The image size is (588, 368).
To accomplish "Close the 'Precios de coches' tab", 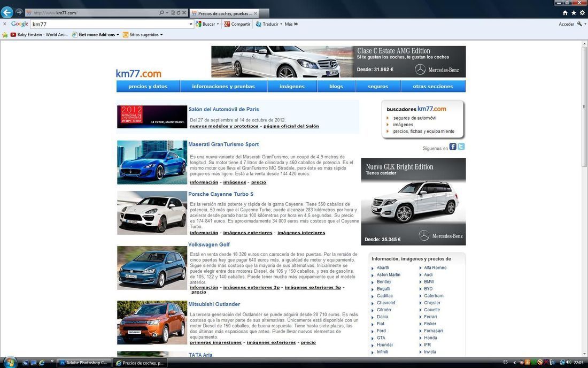I will (256, 13).
